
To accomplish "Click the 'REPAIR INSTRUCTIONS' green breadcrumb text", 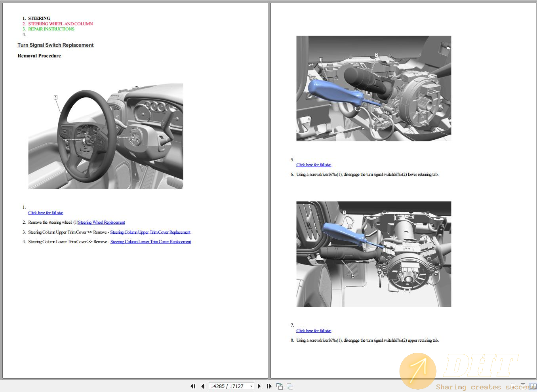I will pos(51,29).
